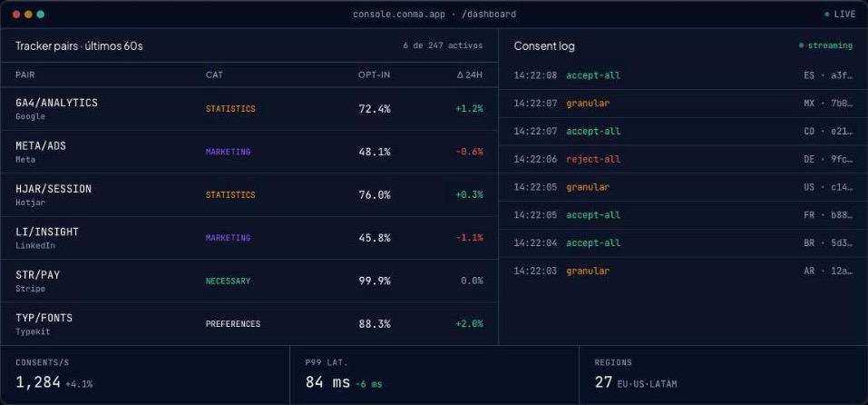Click the NECESSARY category tag
868x405 pixels.
coord(228,281)
